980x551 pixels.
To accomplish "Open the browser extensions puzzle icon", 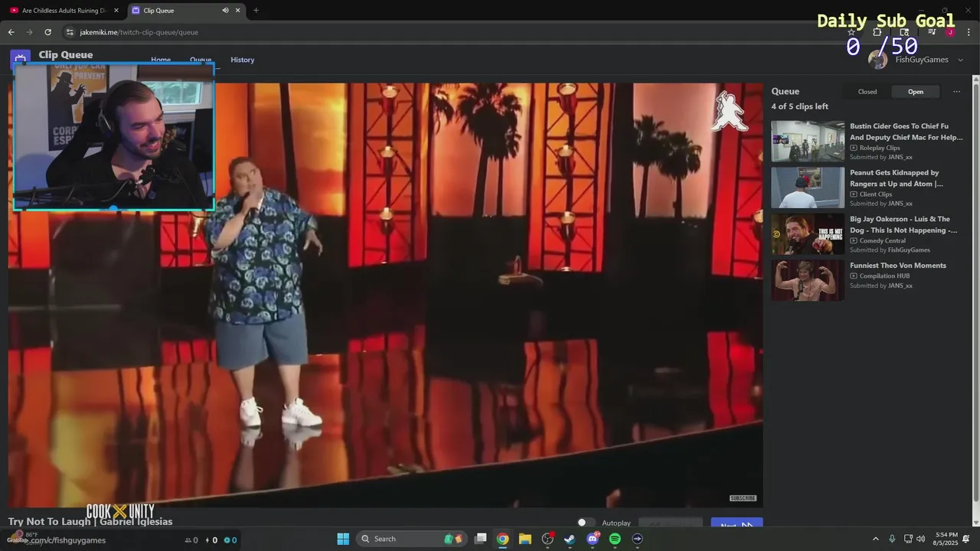I will pos(878,32).
